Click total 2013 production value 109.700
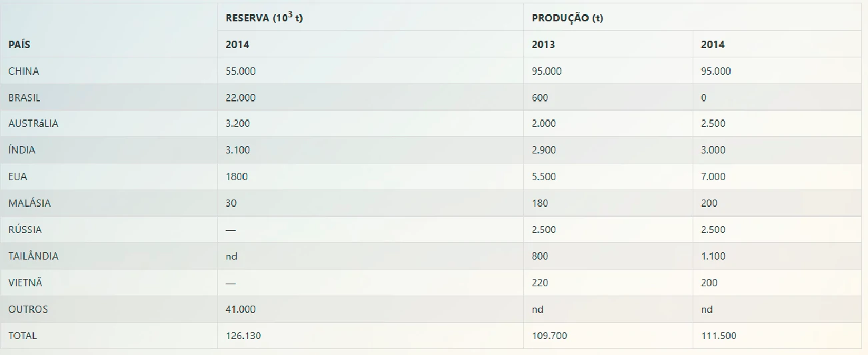Viewport: 868px width, 355px height. click(549, 336)
